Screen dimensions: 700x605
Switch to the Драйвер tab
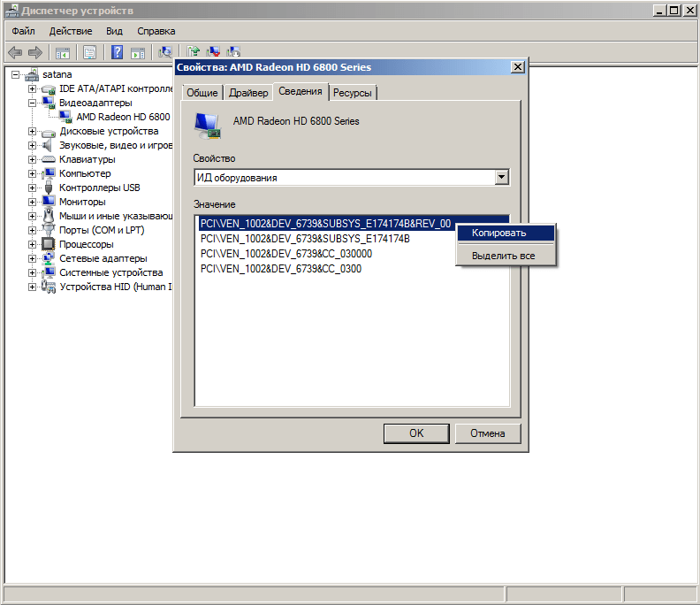[x=248, y=93]
